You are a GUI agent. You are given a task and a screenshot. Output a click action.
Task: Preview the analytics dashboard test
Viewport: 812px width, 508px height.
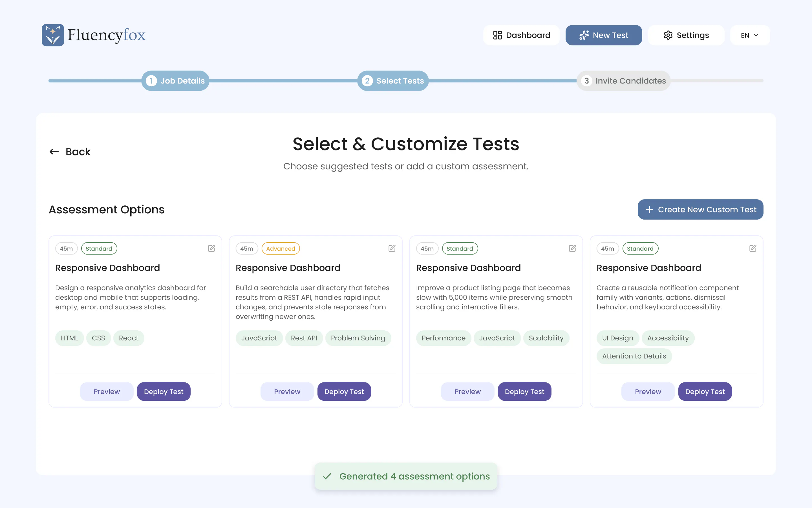point(107,391)
